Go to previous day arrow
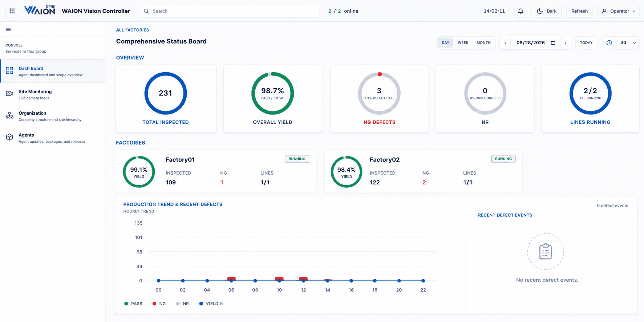644x322 pixels. tap(505, 43)
